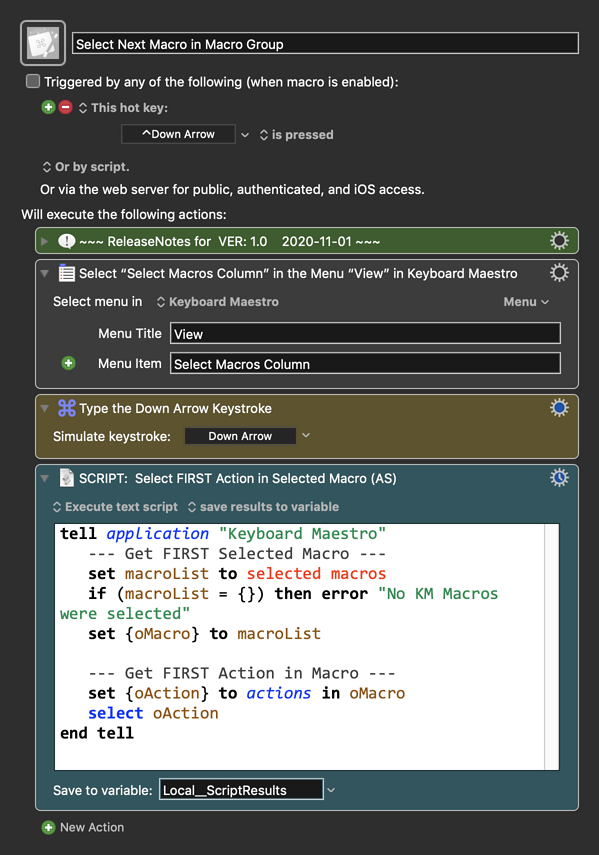Open the 'is pressed' trigger option popup

[297, 135]
